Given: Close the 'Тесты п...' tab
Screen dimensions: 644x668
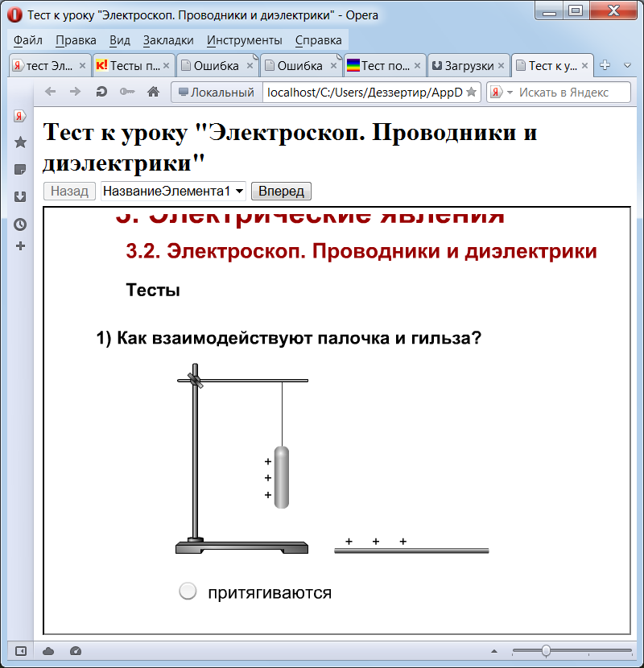Looking at the screenshot, I should click(x=166, y=66).
